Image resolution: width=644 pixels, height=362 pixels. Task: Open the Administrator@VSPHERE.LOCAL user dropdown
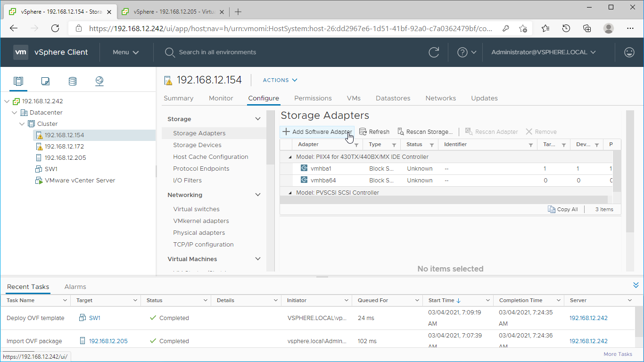coord(544,52)
